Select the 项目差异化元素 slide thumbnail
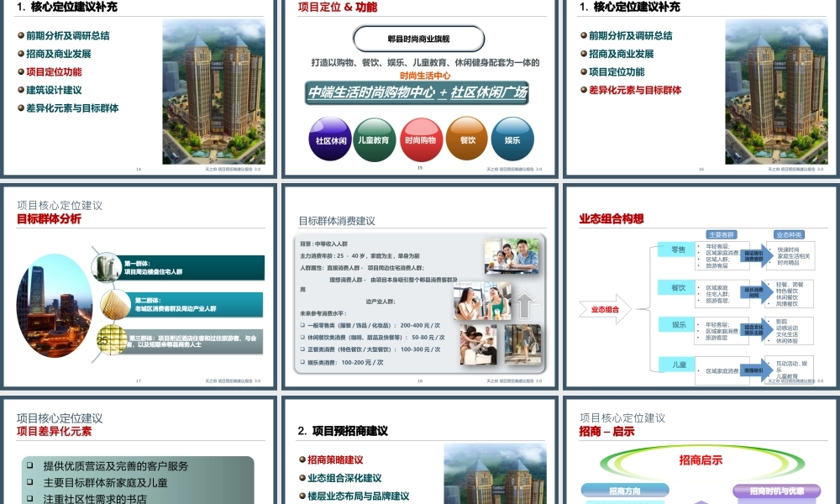The height and width of the screenshot is (504, 840). [139, 451]
